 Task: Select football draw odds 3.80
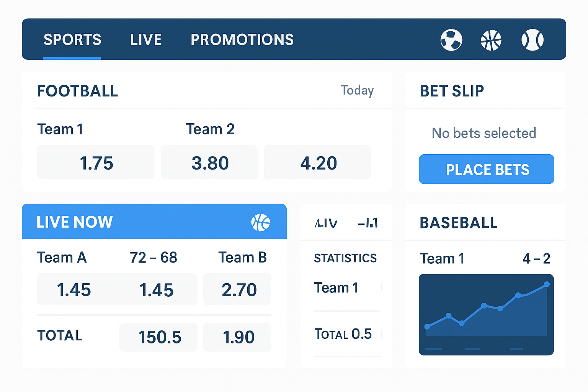coord(209,162)
